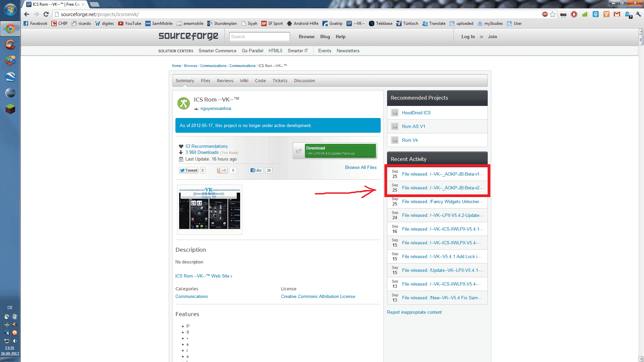
Task: Open New--VK--V5.4 Fix Sam release entry
Action: pos(442,298)
